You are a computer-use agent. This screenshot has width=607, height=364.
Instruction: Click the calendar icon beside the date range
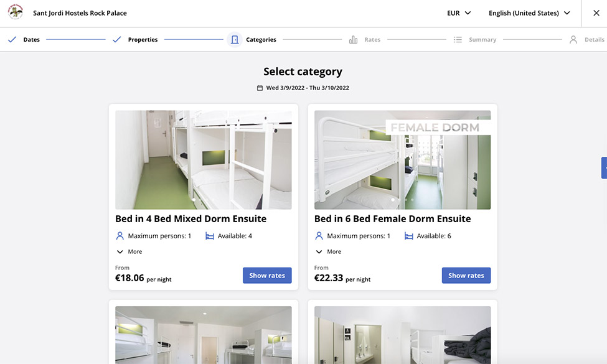coord(260,88)
